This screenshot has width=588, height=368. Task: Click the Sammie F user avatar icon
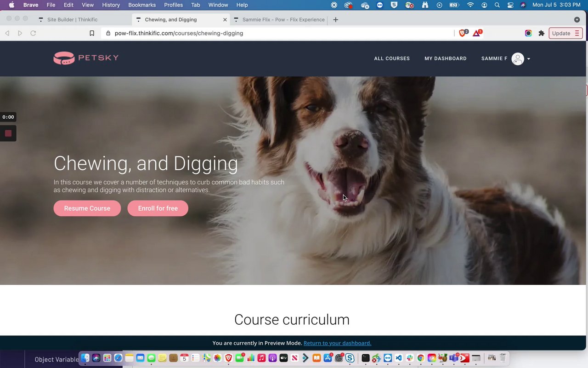518,59
